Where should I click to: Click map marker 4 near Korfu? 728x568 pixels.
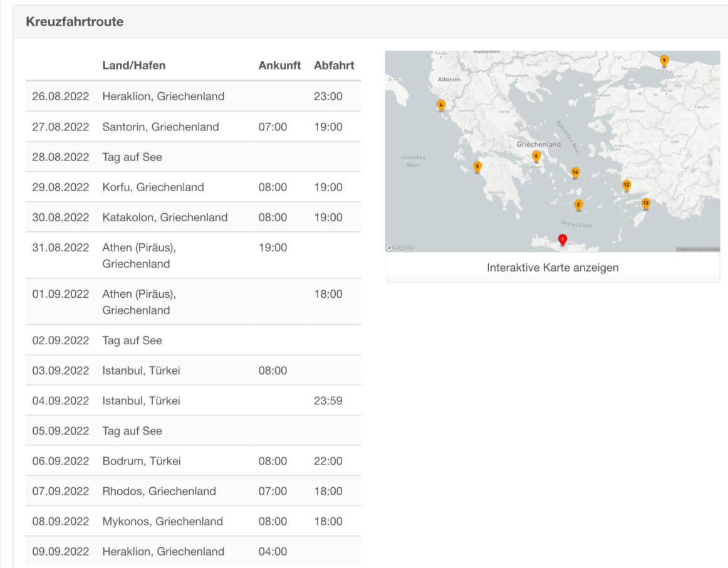tap(441, 105)
